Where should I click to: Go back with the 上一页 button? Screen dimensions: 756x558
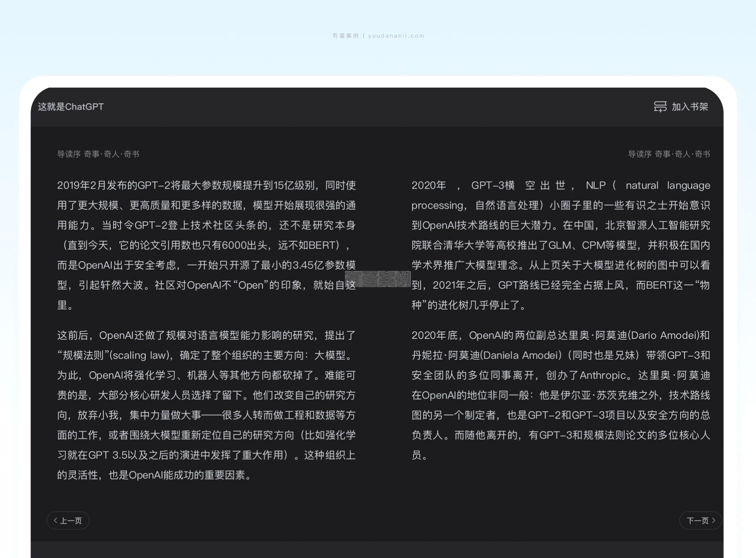68,520
